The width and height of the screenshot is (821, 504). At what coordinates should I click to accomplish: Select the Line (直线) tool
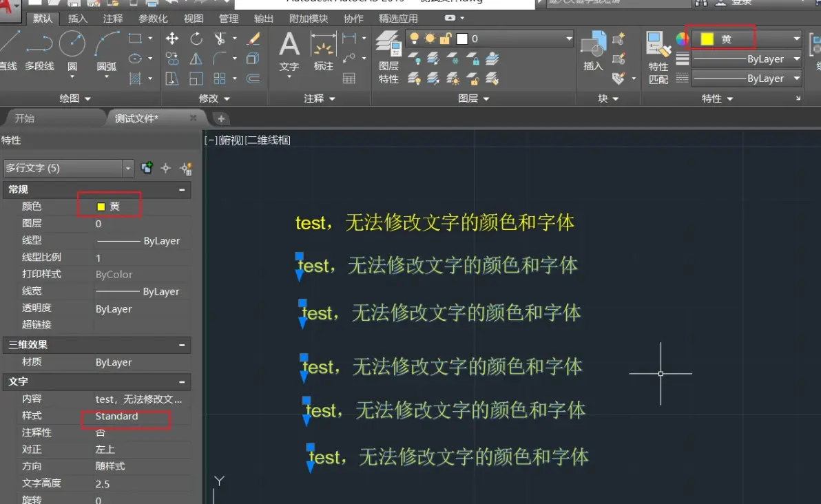(x=8, y=51)
